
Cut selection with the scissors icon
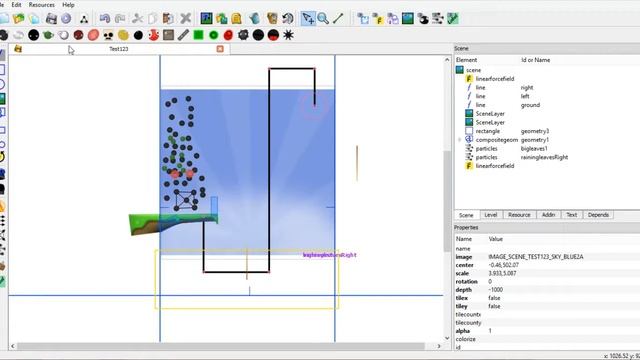[x=138, y=18]
